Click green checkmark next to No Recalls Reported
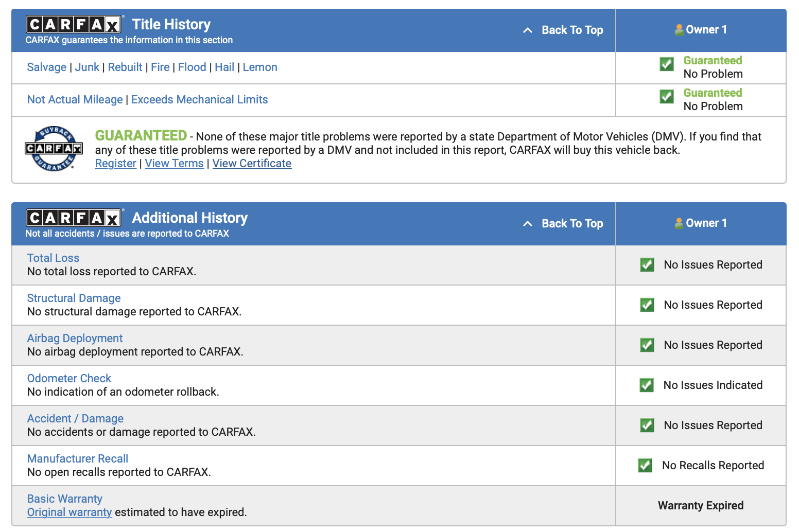Viewport: 799px width, 532px height. pos(645,465)
